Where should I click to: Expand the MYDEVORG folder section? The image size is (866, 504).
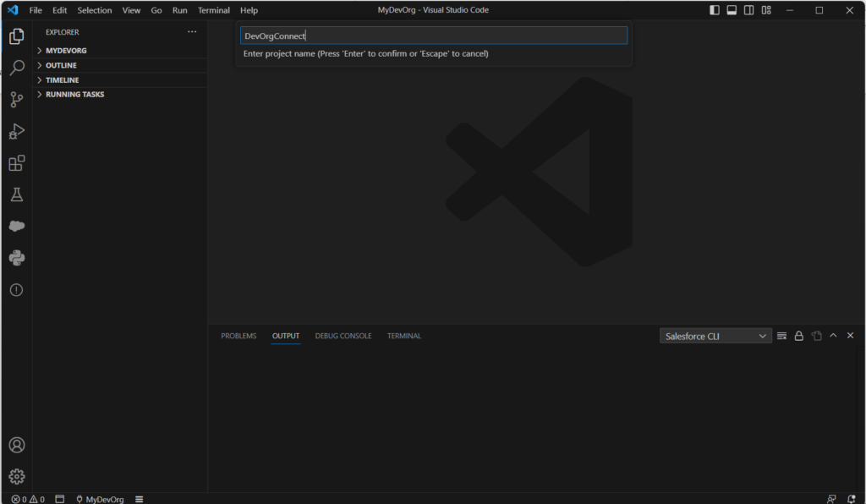66,51
